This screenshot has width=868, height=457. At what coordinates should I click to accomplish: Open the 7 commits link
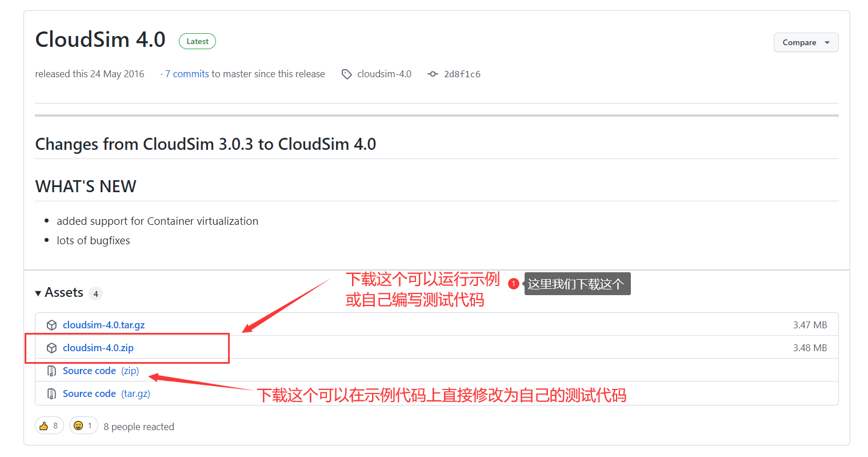pyautogui.click(x=187, y=73)
